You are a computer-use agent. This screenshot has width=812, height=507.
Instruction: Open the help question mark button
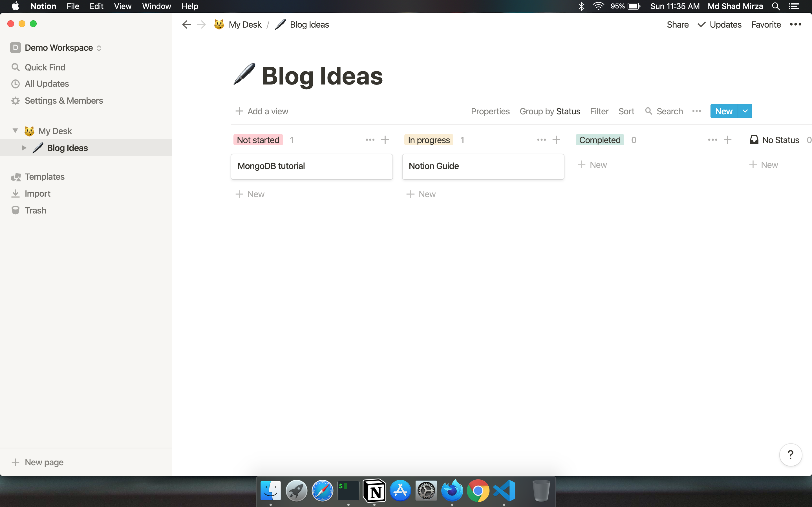tap(790, 455)
